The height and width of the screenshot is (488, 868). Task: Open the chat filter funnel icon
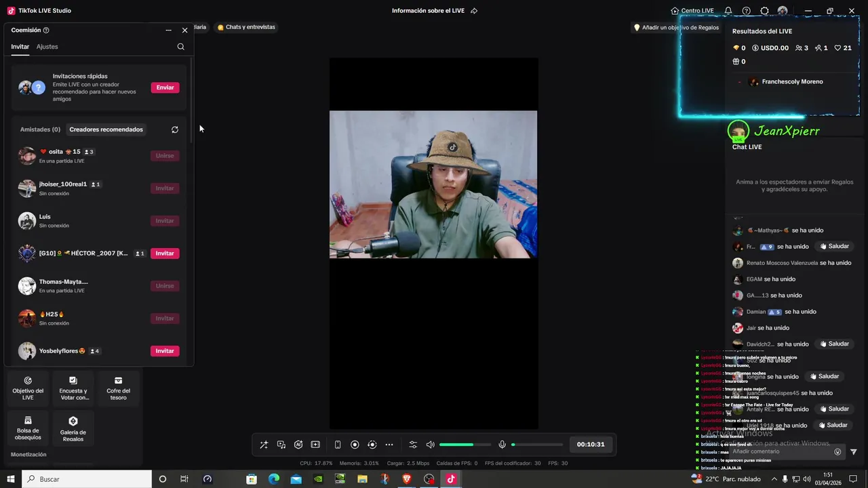[854, 452]
